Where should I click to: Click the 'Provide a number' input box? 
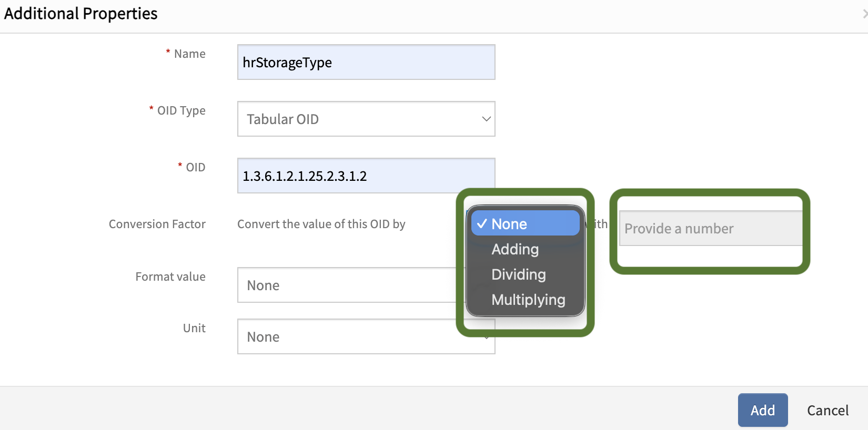tap(710, 229)
